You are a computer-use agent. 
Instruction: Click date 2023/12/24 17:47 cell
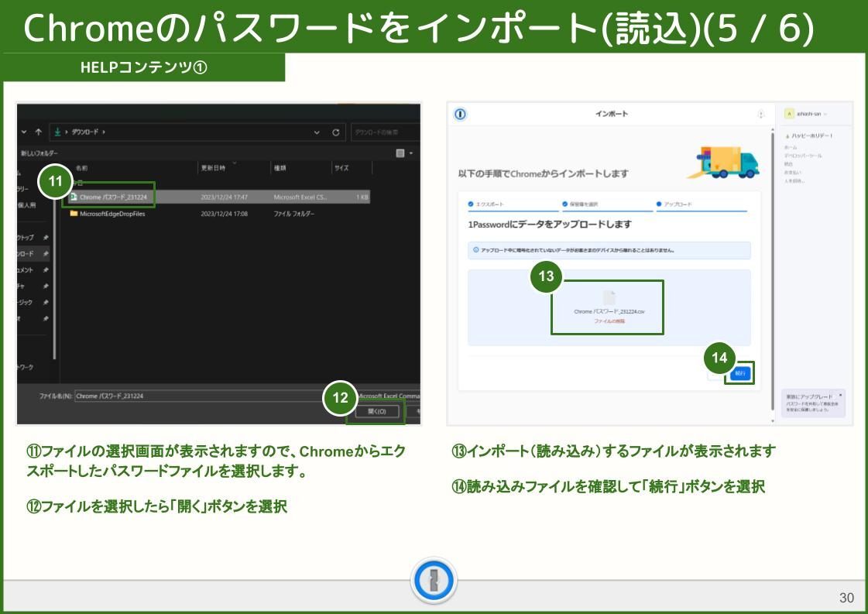225,197
